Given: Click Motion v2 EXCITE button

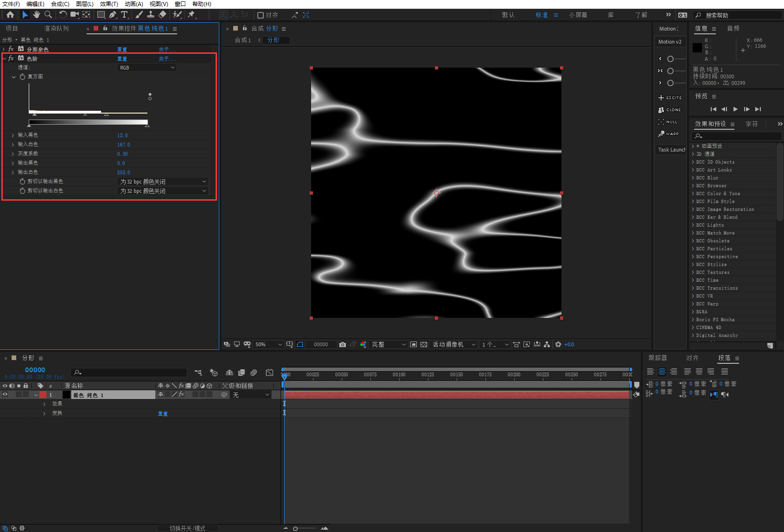Looking at the screenshot, I should click(x=670, y=98).
